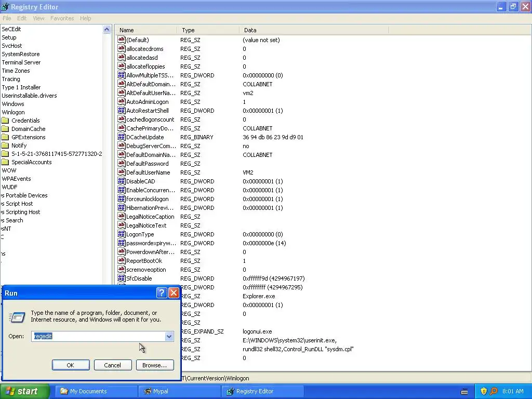Screen dimensions: 532x399
Task: Click the security shield tray icon
Action: [x=484, y=391]
